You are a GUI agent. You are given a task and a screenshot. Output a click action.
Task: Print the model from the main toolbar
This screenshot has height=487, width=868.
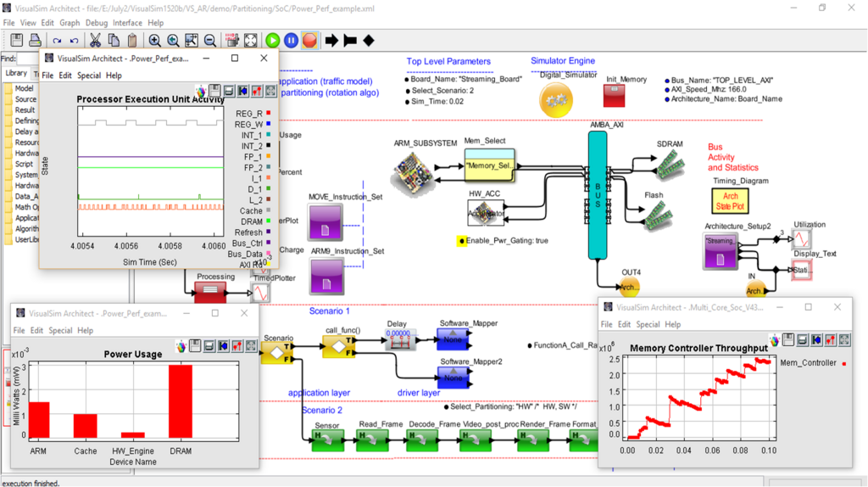(35, 40)
